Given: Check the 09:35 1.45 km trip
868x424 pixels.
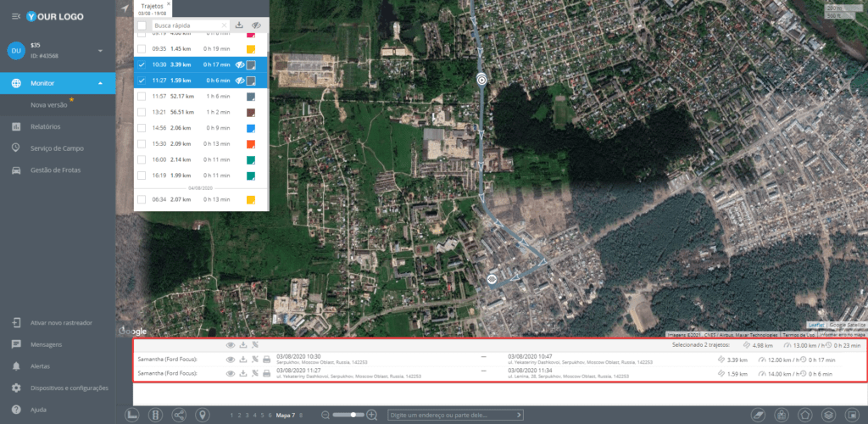Looking at the screenshot, I should [142, 48].
